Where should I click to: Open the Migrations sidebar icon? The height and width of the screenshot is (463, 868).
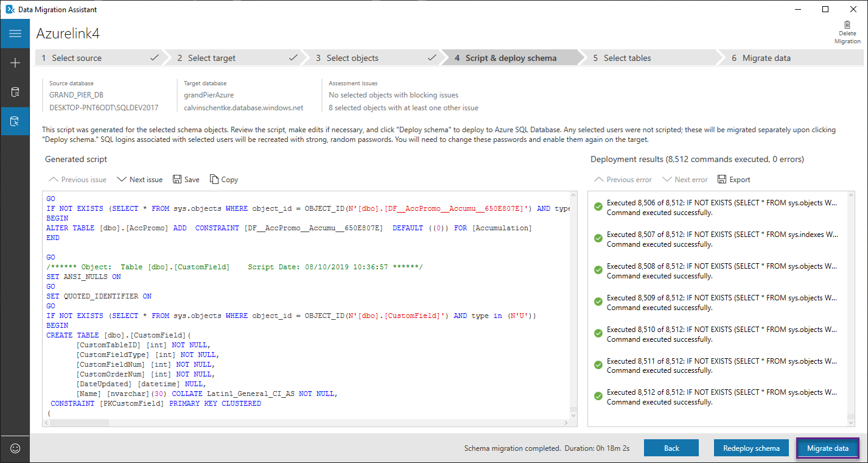pos(15,121)
